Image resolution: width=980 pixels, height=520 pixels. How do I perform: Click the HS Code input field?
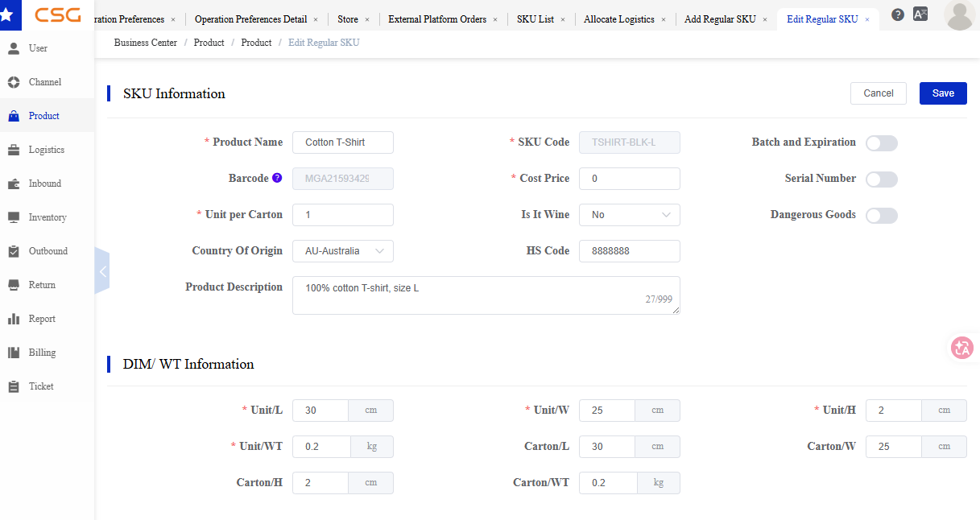(630, 251)
